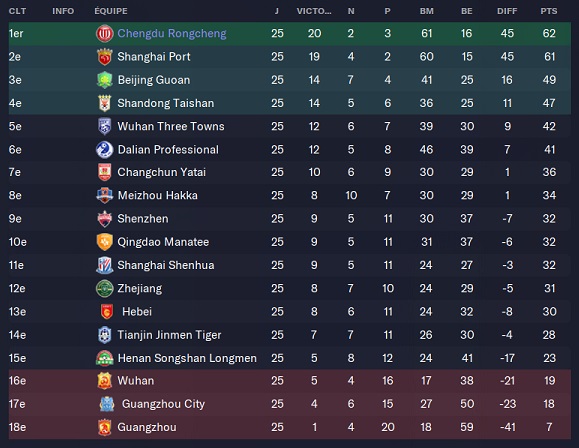The height and width of the screenshot is (448, 579).
Task: Open Tianjin Jinmen Tiger's team page
Action: click(x=169, y=335)
